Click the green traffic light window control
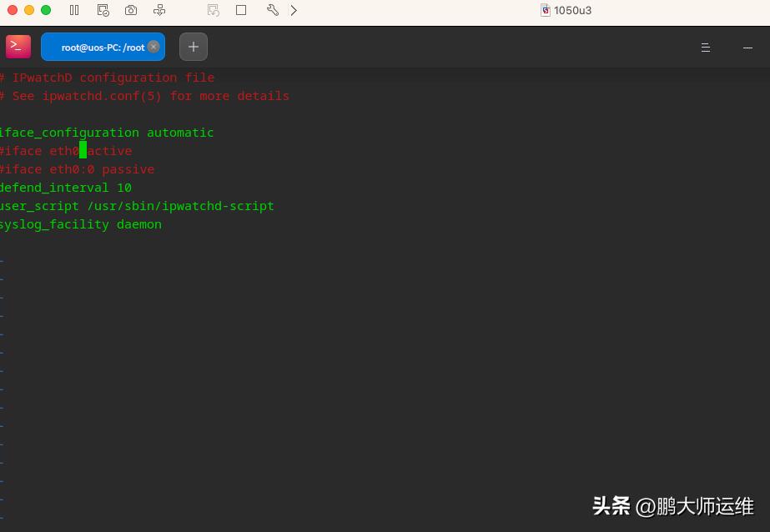770x532 pixels. pos(45,10)
